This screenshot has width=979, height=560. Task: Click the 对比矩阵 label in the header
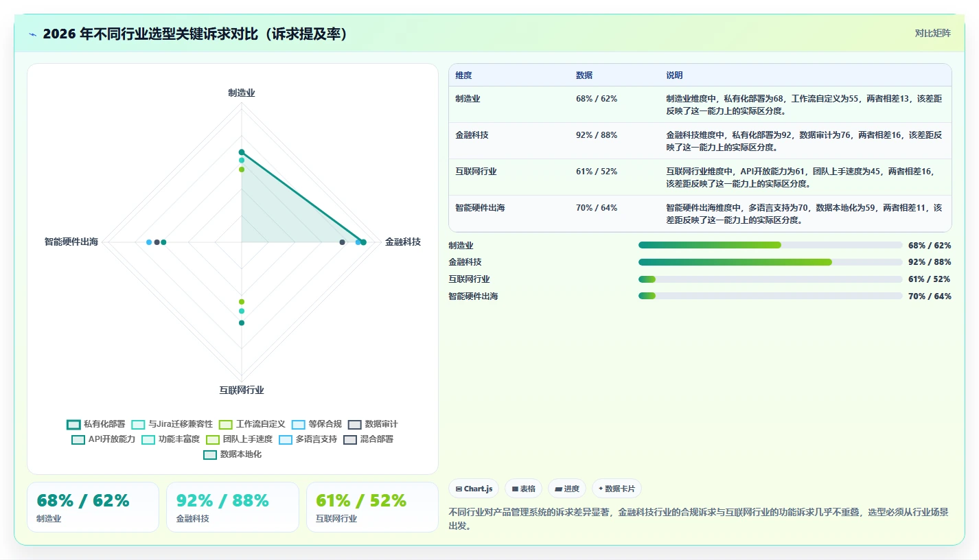point(932,34)
